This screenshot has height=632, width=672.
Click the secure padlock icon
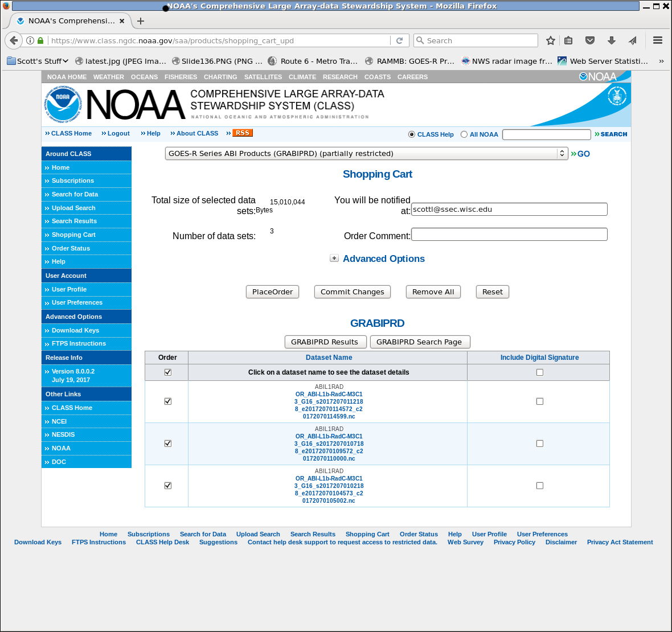[x=40, y=40]
